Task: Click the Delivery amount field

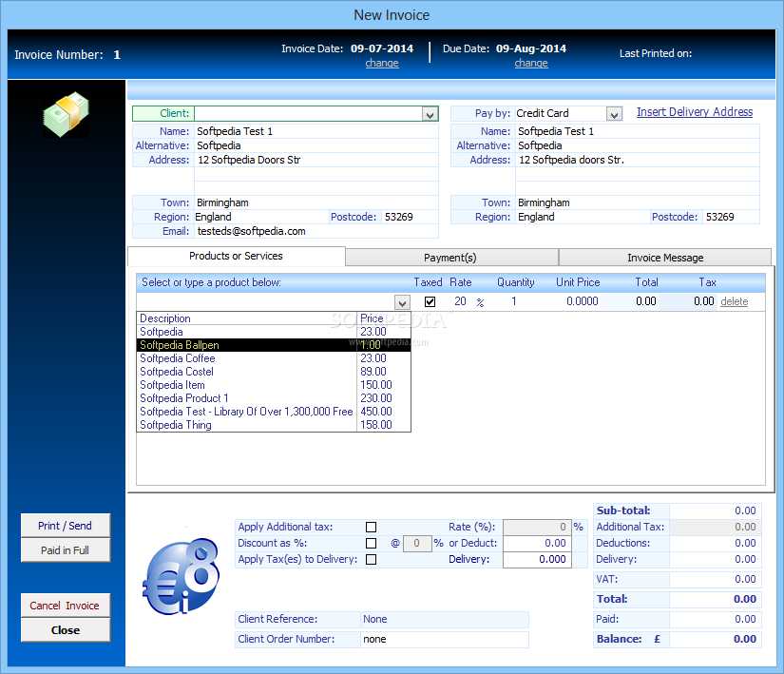Action: [537, 560]
